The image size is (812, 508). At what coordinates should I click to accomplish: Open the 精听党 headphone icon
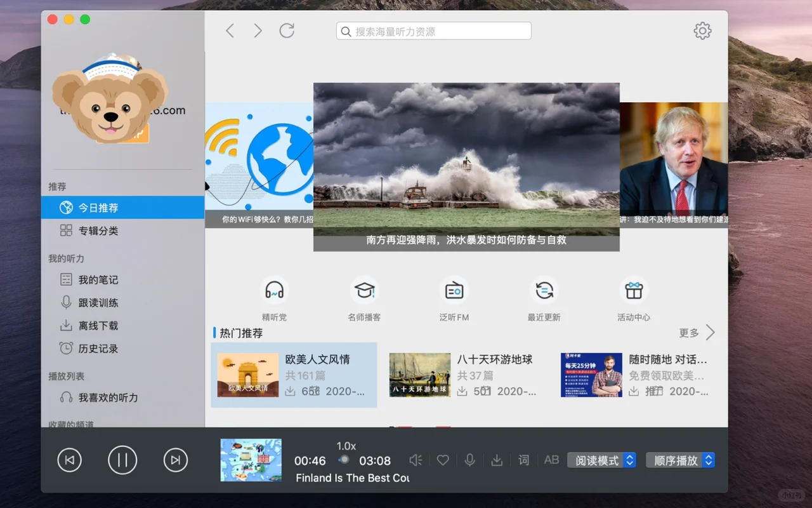tap(275, 292)
